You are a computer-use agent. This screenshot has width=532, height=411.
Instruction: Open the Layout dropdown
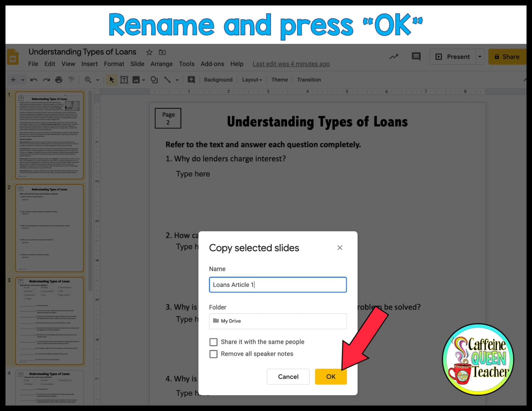coord(252,80)
